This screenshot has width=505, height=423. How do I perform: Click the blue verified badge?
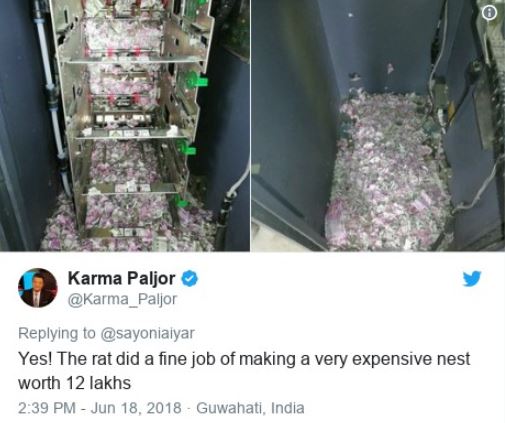(x=189, y=279)
